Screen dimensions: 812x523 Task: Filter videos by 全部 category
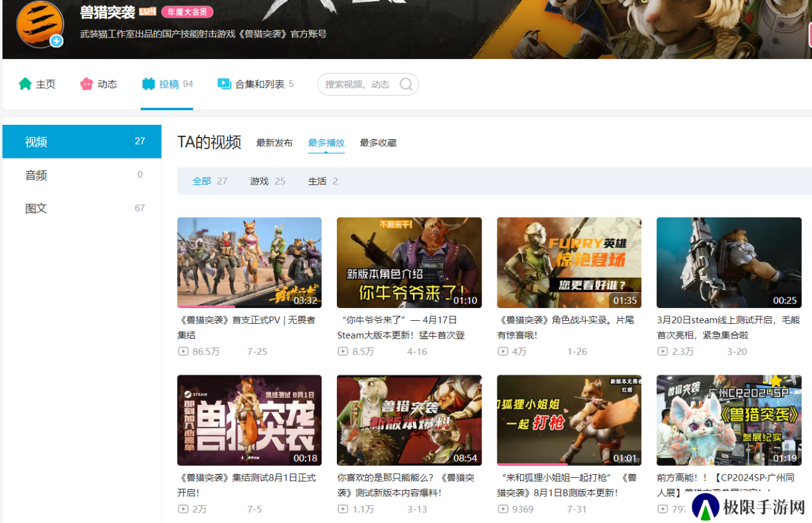click(x=210, y=181)
